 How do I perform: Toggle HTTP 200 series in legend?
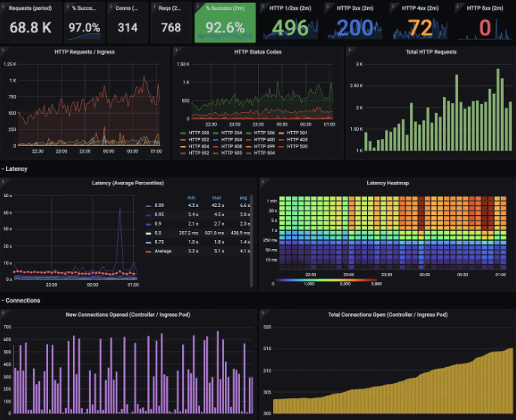[194, 132]
